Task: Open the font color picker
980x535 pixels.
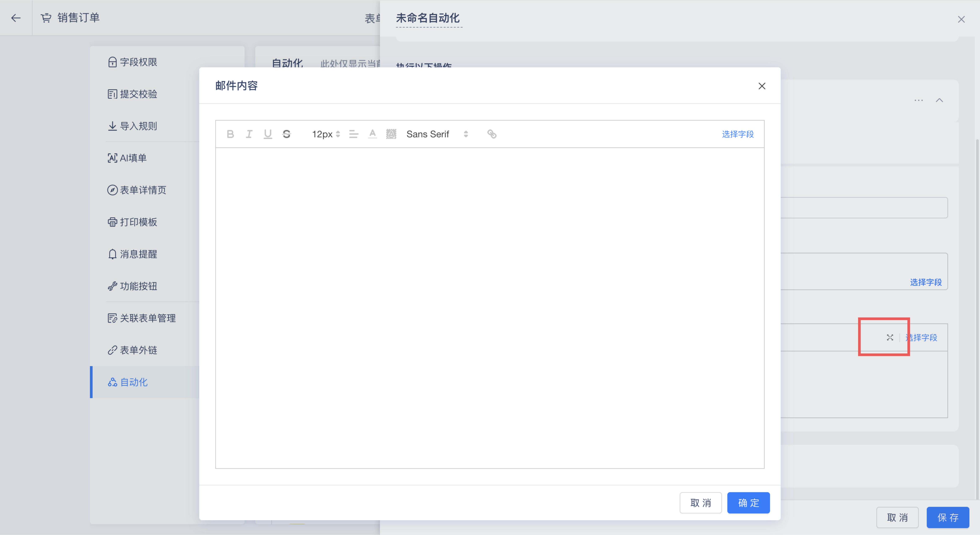Action: click(x=373, y=134)
